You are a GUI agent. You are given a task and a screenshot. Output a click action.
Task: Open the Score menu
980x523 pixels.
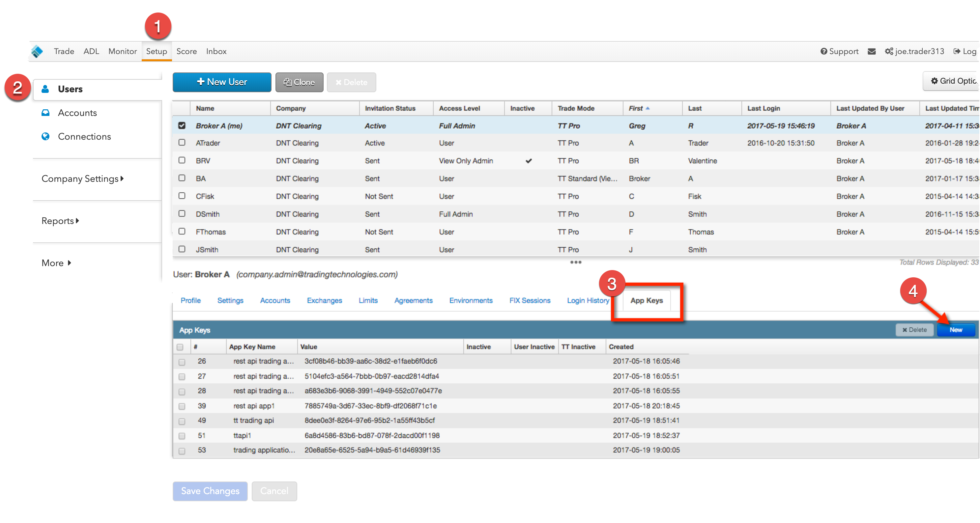click(x=187, y=51)
